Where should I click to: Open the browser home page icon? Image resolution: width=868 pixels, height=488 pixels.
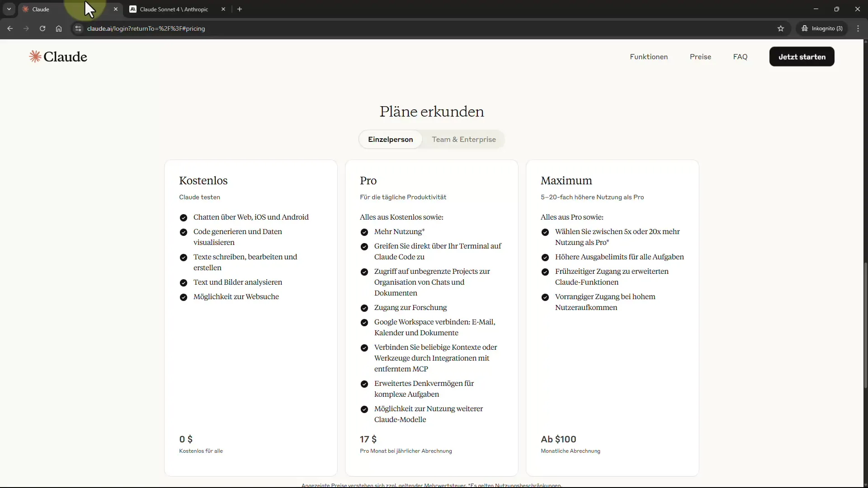tap(59, 28)
